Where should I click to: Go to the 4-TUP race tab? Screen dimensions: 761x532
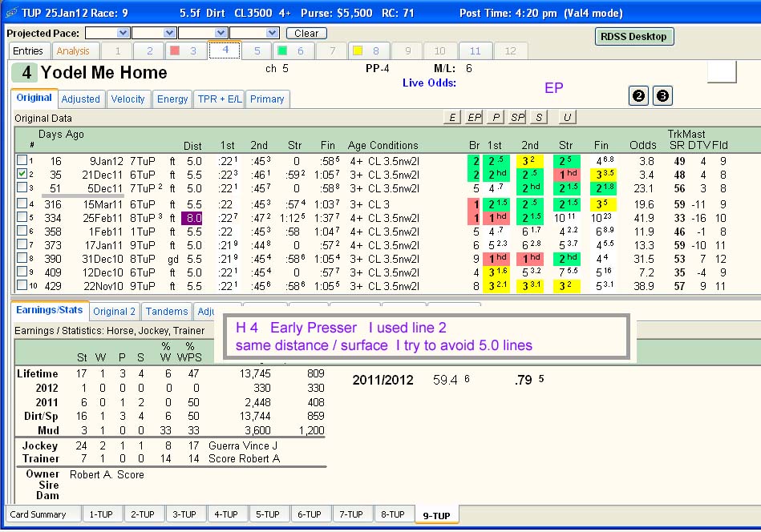226,514
